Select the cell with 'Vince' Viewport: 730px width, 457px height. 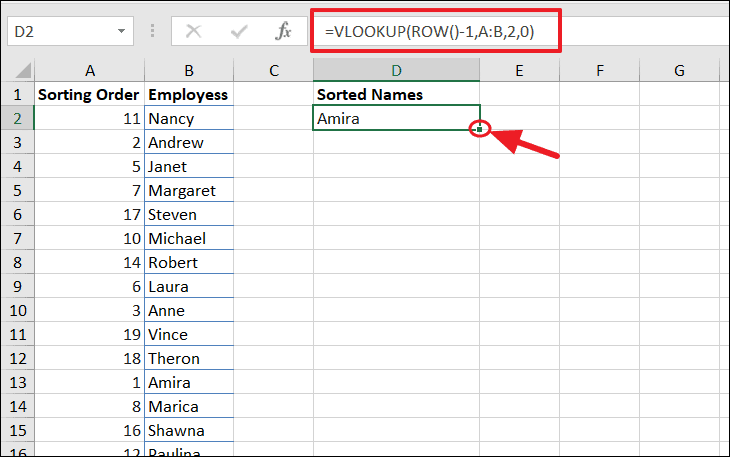[189, 335]
